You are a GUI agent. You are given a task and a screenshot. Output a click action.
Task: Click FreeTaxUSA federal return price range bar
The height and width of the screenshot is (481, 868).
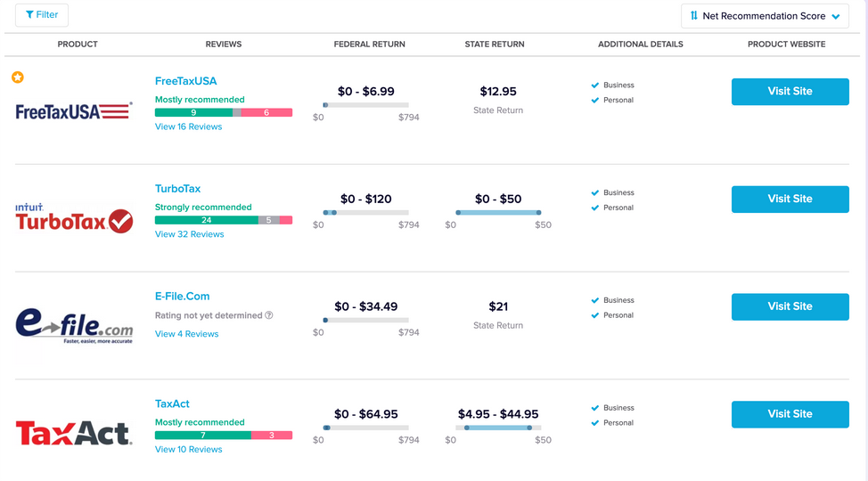coord(366,104)
